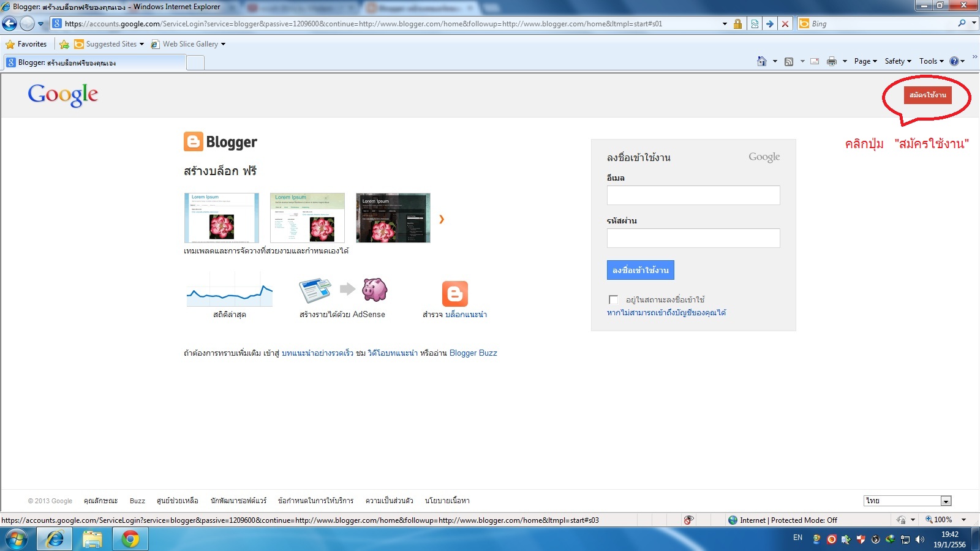Select the dark template thumbnail
Image resolution: width=980 pixels, height=551 pixels.
(x=393, y=218)
